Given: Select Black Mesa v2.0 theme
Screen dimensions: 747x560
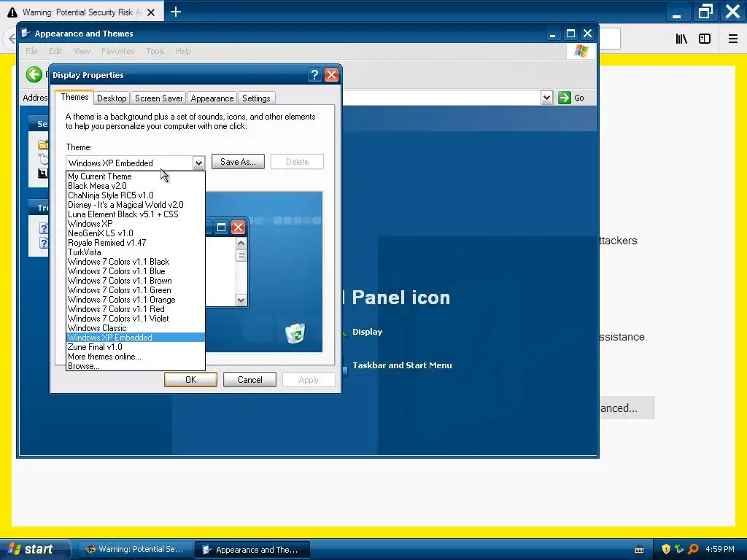Looking at the screenshot, I should pyautogui.click(x=136, y=186).
